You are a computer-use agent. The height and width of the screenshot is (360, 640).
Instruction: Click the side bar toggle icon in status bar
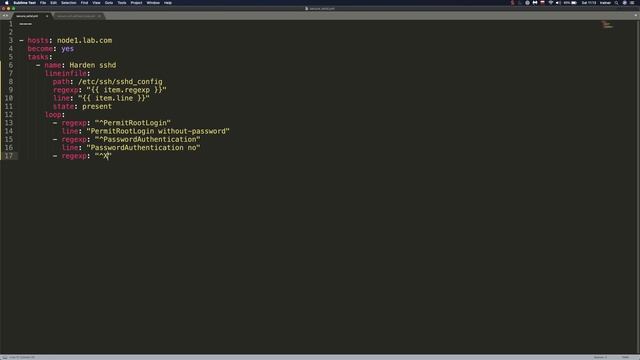click(4, 357)
